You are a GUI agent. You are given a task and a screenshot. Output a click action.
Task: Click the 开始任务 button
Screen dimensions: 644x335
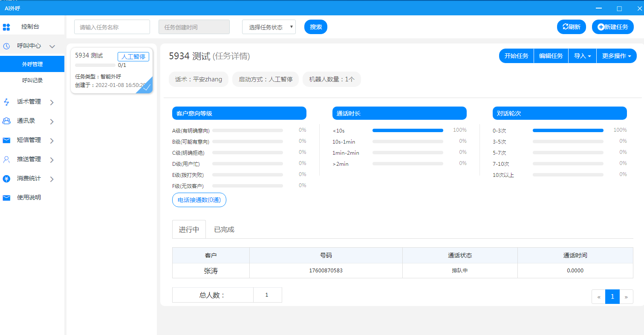coord(517,56)
